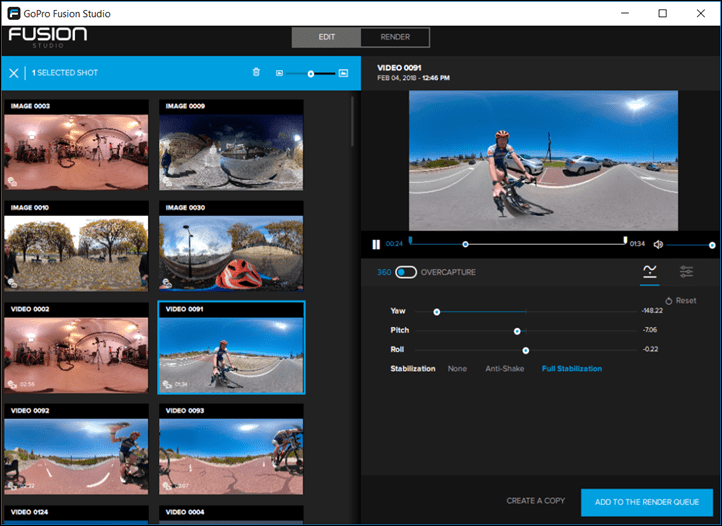Viewport: 722px width, 526px height.
Task: Click 360 icon on Image 0003 thumbnail
Action: pos(12,182)
